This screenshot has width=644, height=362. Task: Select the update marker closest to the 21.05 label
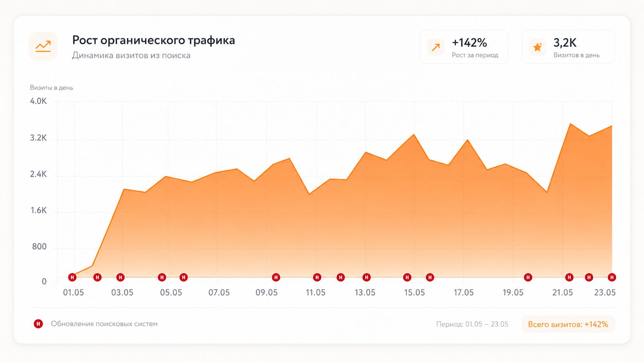point(569,277)
